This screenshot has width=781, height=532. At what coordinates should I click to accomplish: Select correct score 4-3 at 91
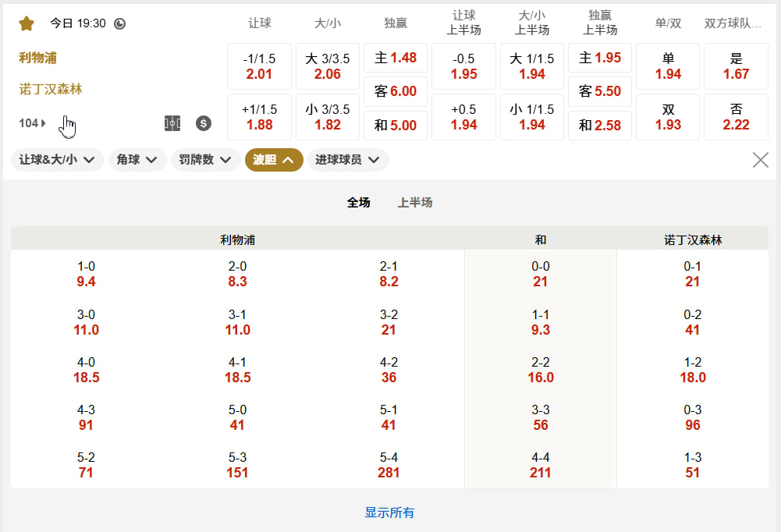click(86, 417)
